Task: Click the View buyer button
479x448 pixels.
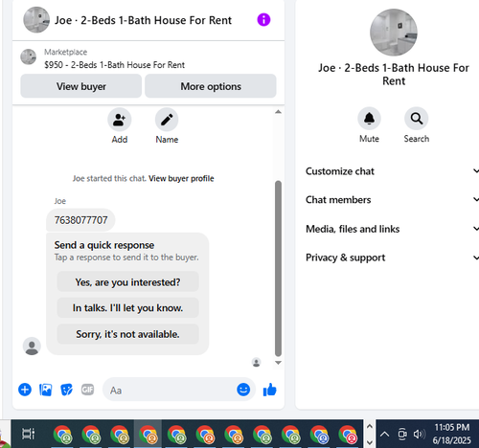Action: tap(81, 86)
